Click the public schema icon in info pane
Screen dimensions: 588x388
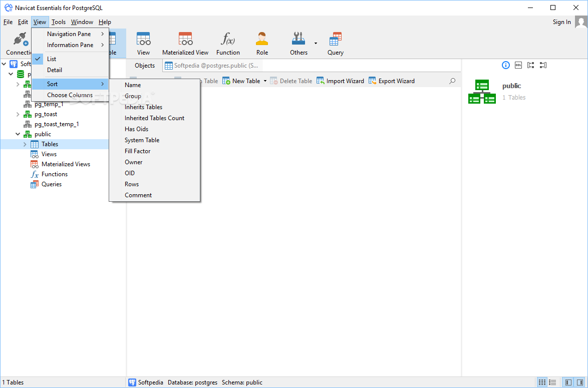[482, 92]
